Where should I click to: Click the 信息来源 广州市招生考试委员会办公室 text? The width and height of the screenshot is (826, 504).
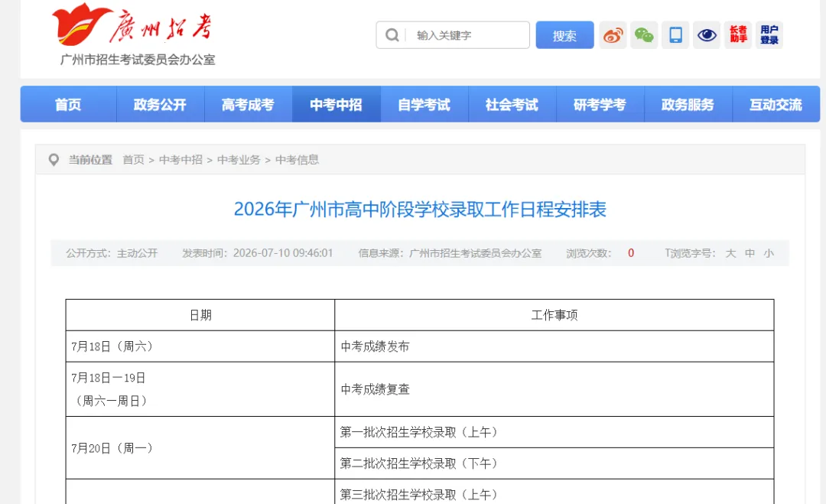(x=450, y=253)
